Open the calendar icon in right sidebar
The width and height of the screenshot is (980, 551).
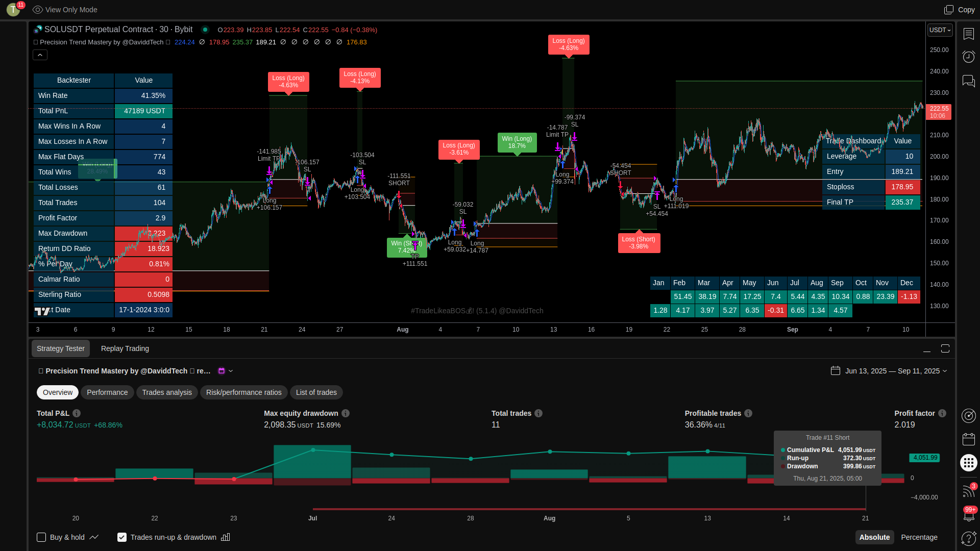pyautogui.click(x=968, y=439)
